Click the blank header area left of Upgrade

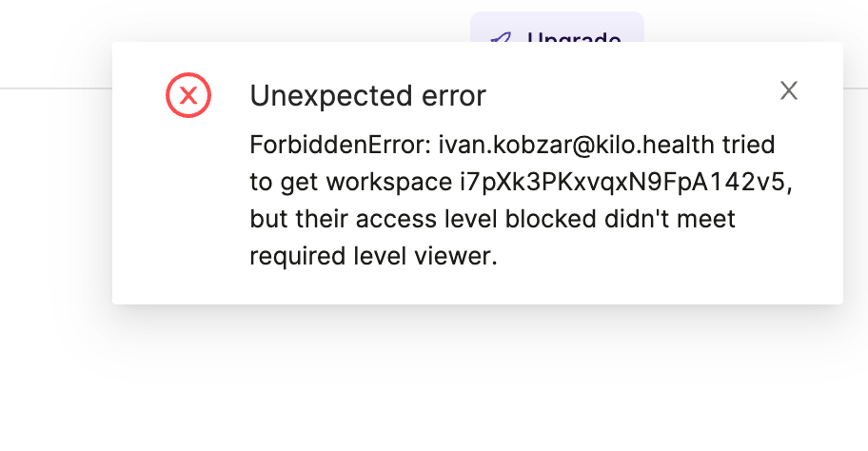coord(238,38)
